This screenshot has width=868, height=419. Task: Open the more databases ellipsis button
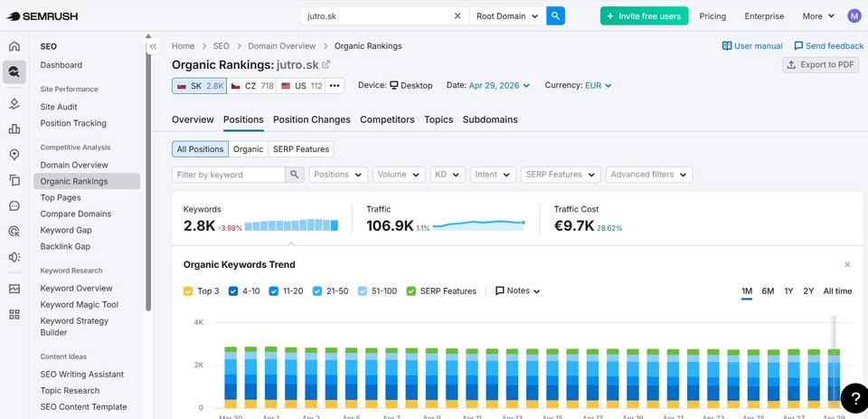coord(335,86)
